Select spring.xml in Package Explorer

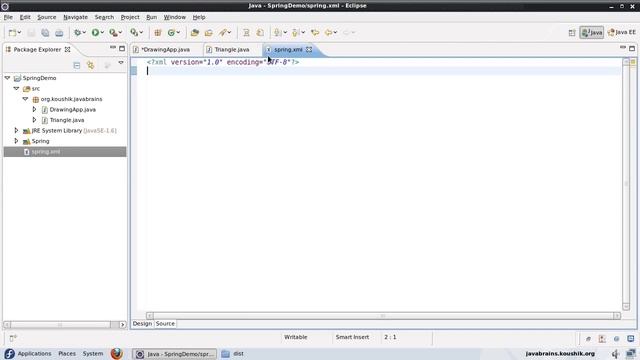(x=46, y=152)
